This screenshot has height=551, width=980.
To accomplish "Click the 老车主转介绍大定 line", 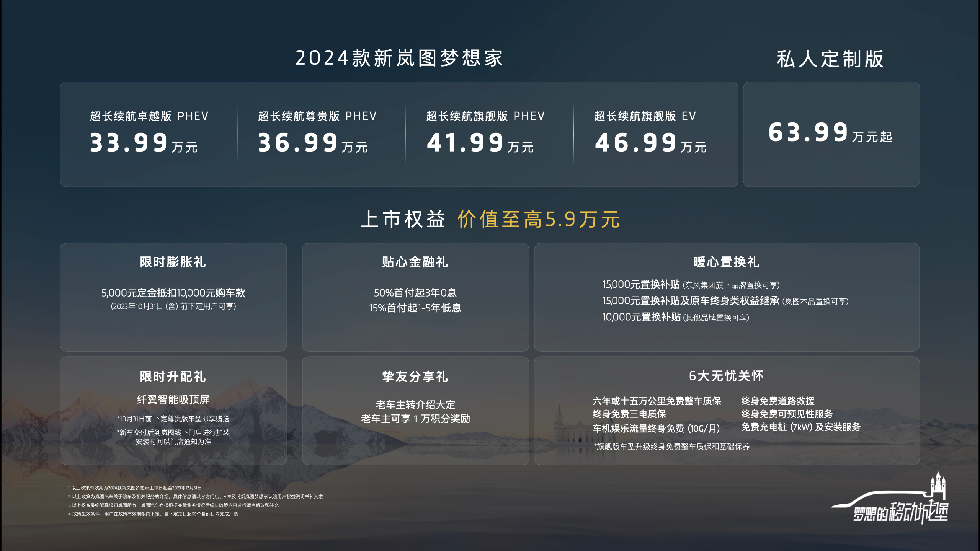I will click(x=415, y=404).
